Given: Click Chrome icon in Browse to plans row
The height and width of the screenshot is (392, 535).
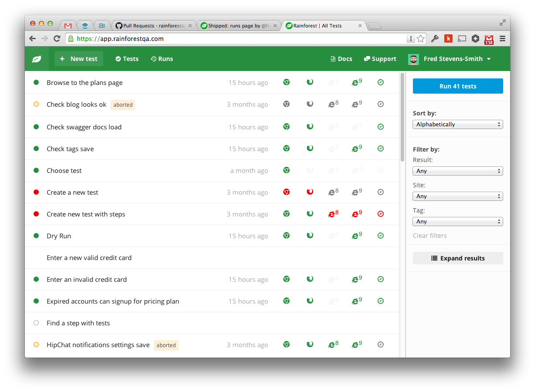Looking at the screenshot, I should click(x=286, y=82).
